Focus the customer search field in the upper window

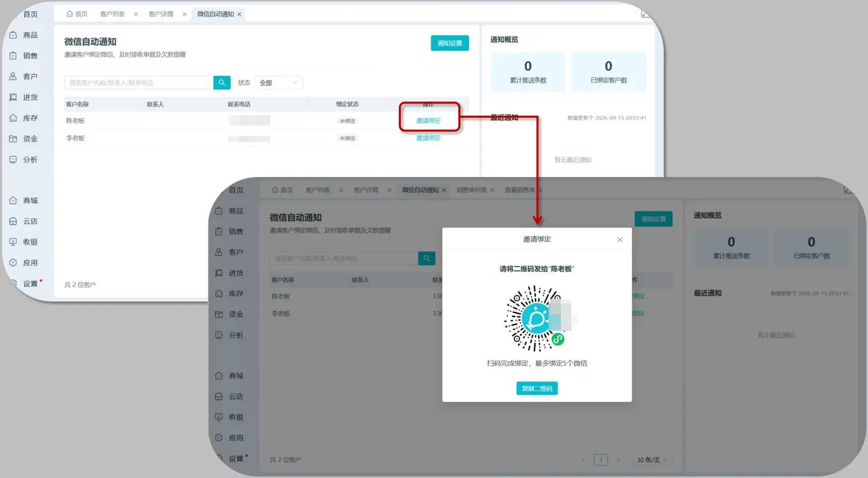139,83
